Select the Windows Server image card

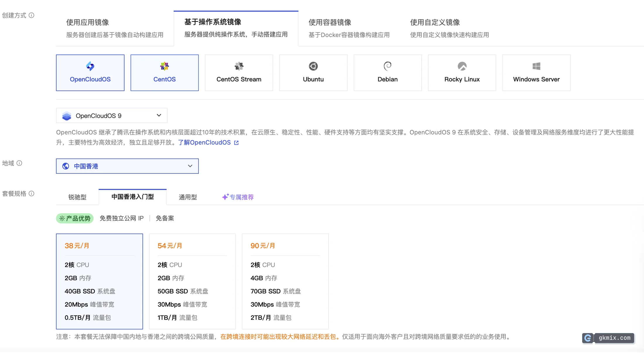click(536, 73)
